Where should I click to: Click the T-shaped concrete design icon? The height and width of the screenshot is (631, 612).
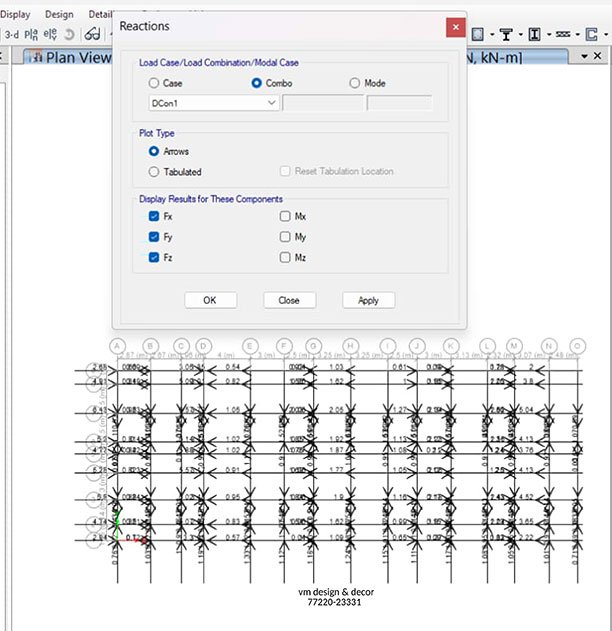(x=506, y=34)
